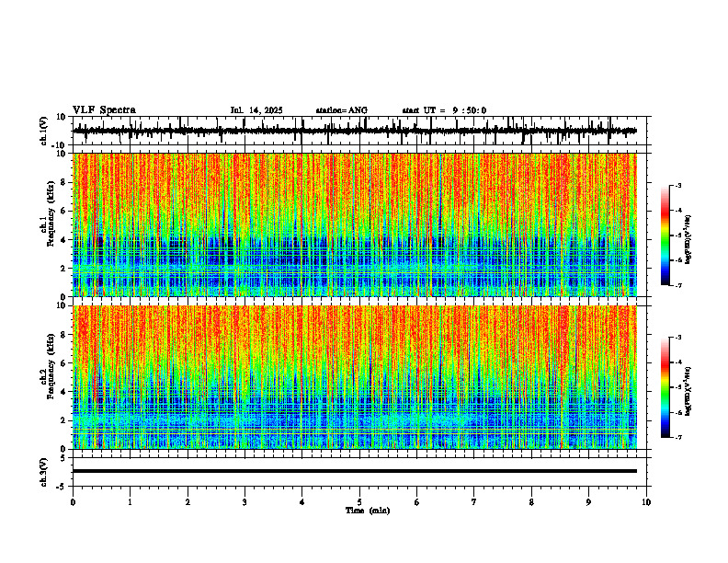Viewport: 728px width, 563px height.
Task: Click the "station=ANG" header label
Action: point(342,110)
